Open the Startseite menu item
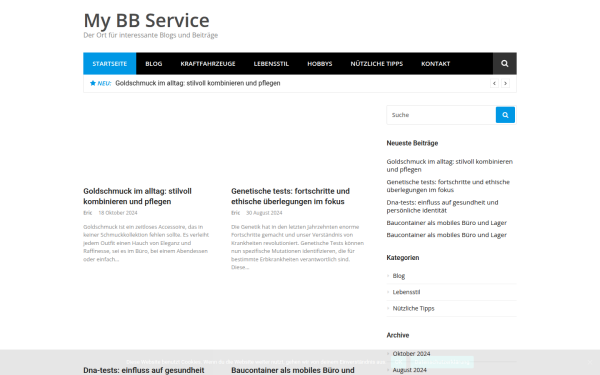The image size is (600, 375). pos(109,64)
